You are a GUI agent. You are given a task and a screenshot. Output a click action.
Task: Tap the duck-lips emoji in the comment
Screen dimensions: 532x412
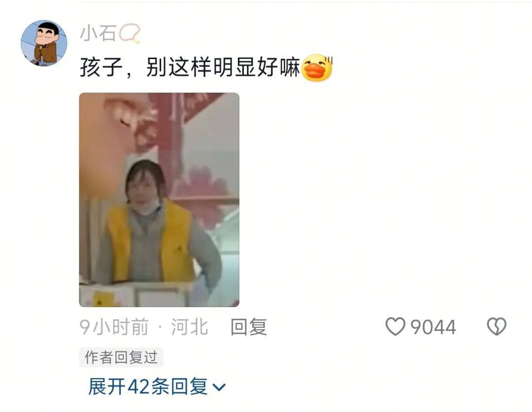pos(317,67)
